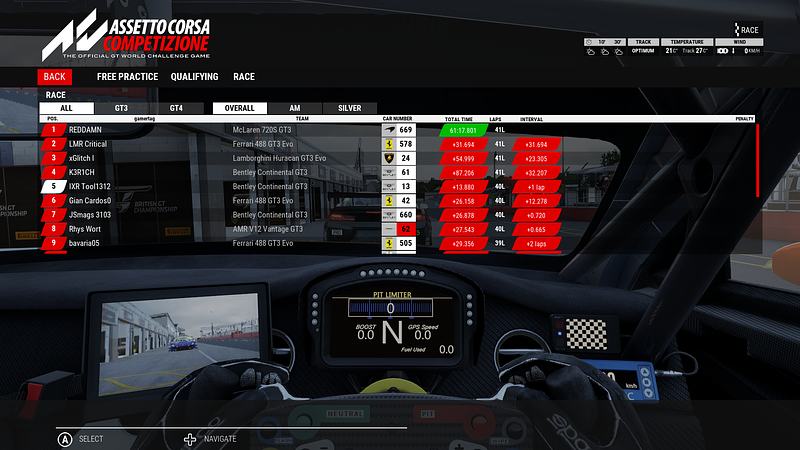This screenshot has height=450, width=800.
Task: Filter results by GT4 class
Action: [176, 108]
